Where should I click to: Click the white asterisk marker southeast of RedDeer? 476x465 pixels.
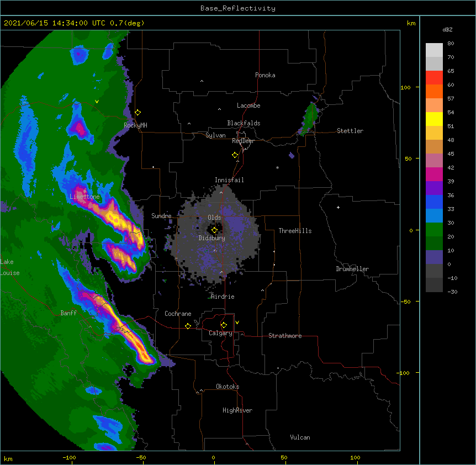[277, 167]
